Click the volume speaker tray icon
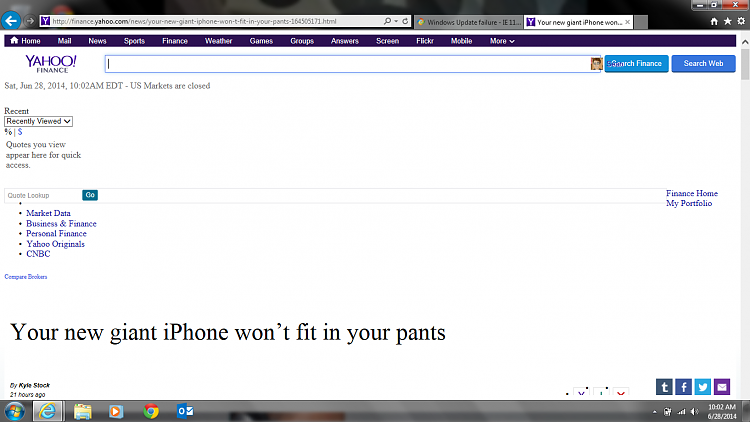750x422 pixels. coord(695,411)
